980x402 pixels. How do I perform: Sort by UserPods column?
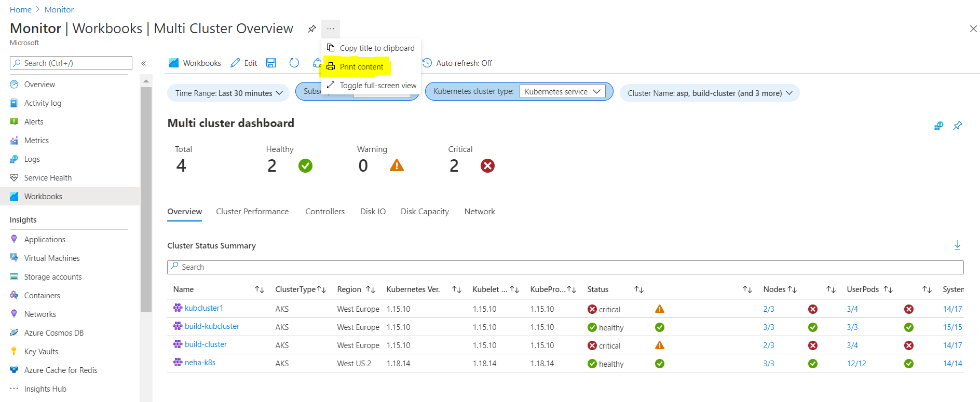pos(888,289)
